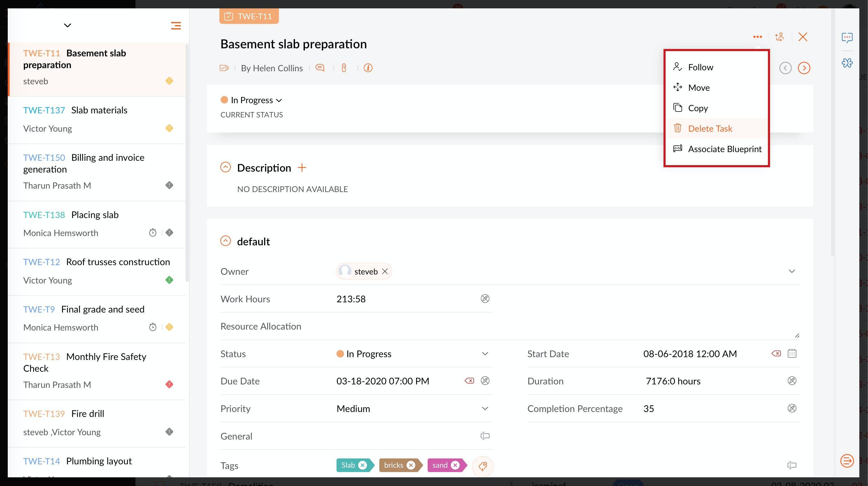Select Delete Task from menu
The height and width of the screenshot is (486, 868).
710,128
